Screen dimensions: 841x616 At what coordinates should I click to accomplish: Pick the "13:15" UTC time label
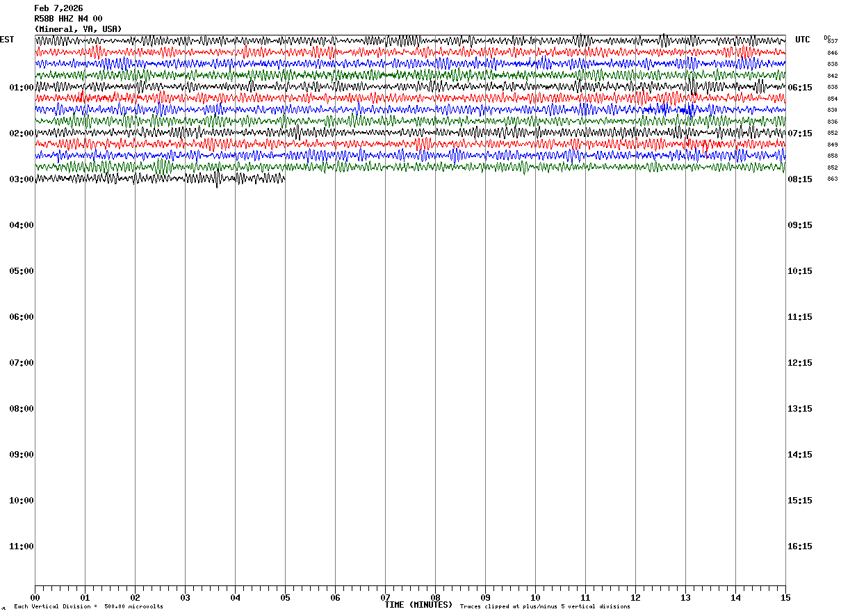(800, 409)
